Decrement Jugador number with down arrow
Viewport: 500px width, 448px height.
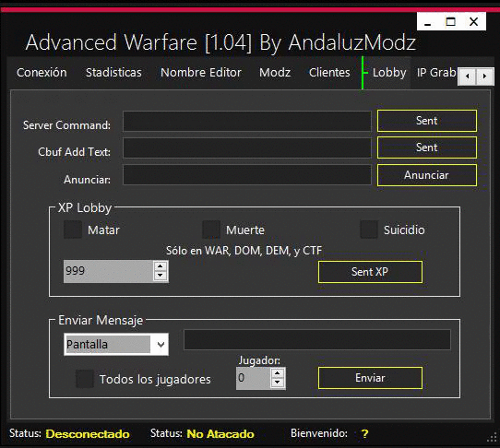tap(278, 383)
